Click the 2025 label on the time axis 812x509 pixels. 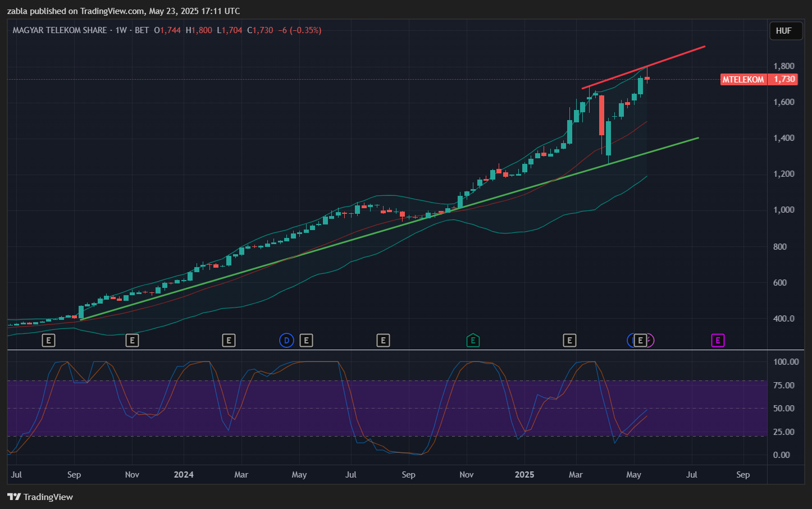click(x=524, y=474)
